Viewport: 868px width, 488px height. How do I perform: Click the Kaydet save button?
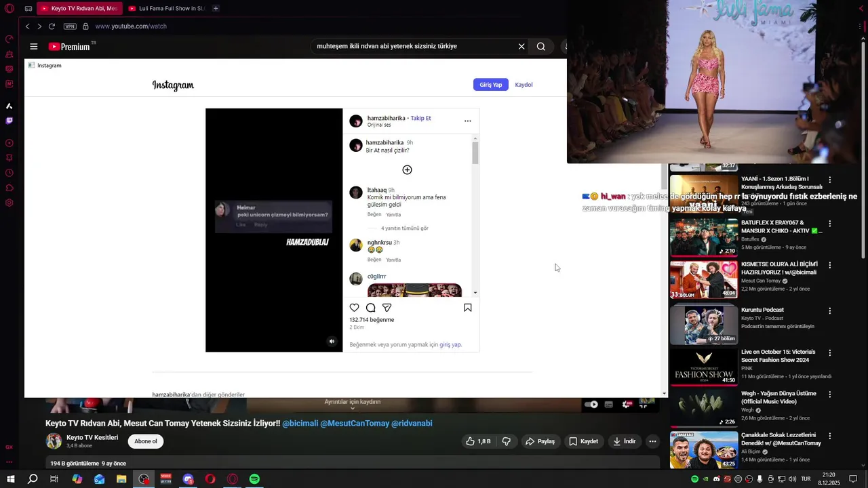pyautogui.click(x=584, y=441)
